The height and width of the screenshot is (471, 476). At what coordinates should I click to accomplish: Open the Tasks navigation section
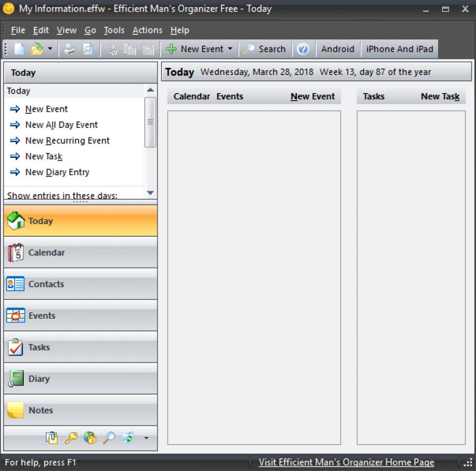tap(81, 347)
